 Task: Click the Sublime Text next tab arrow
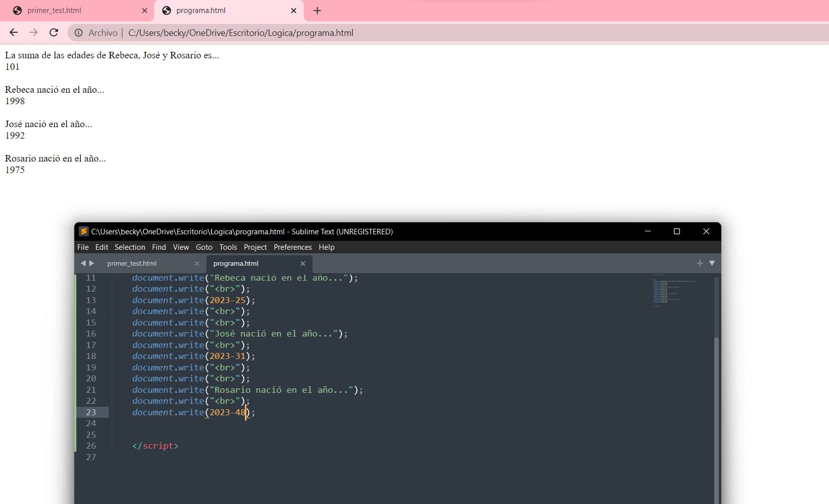click(x=92, y=263)
